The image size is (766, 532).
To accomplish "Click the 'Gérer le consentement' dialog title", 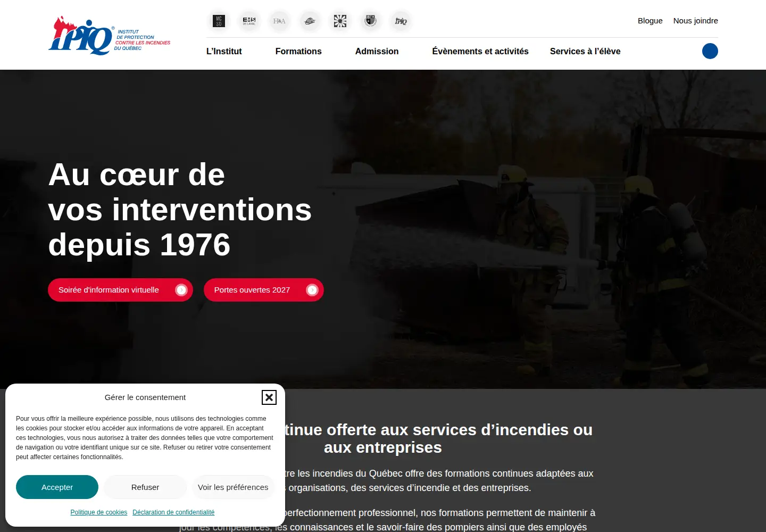I will (145, 397).
